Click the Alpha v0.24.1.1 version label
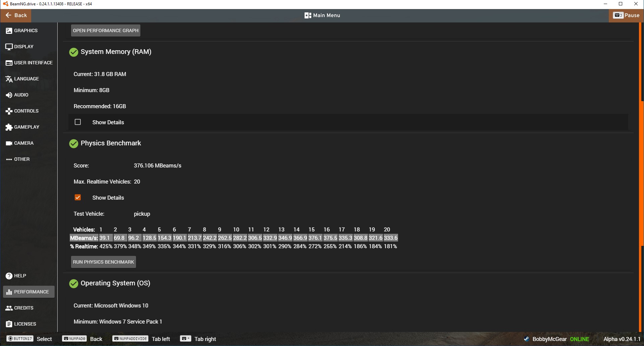This screenshot has height=346, width=644. coord(622,339)
